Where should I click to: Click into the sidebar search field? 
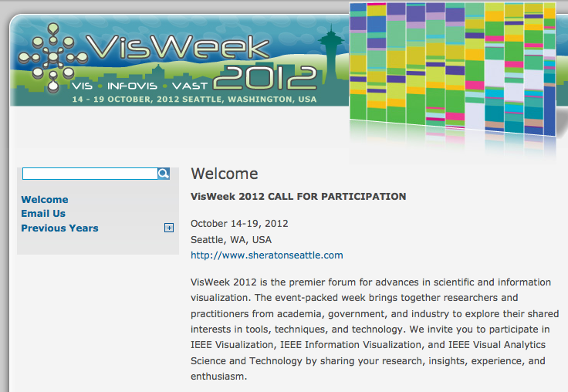click(90, 174)
